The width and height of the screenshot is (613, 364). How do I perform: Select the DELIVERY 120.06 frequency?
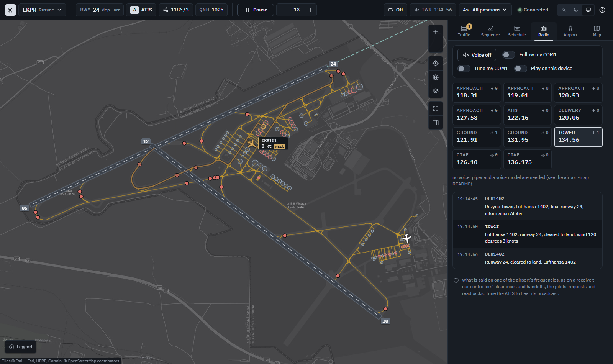click(x=578, y=115)
